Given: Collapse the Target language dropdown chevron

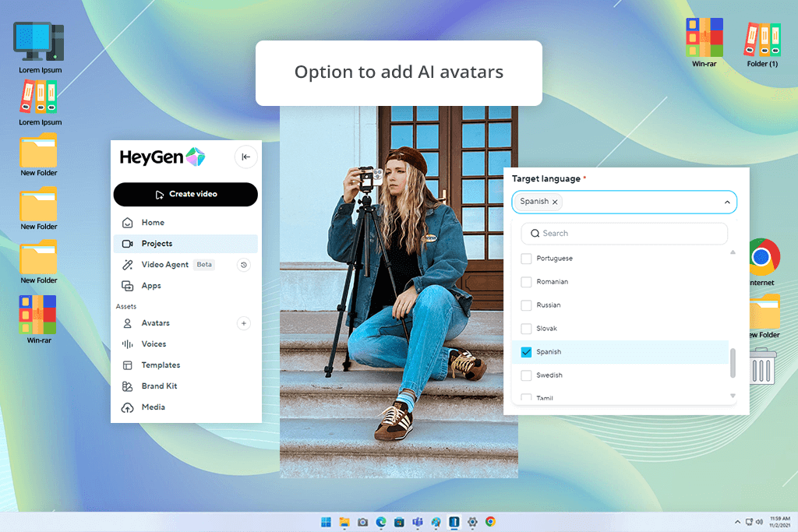Looking at the screenshot, I should coord(727,202).
